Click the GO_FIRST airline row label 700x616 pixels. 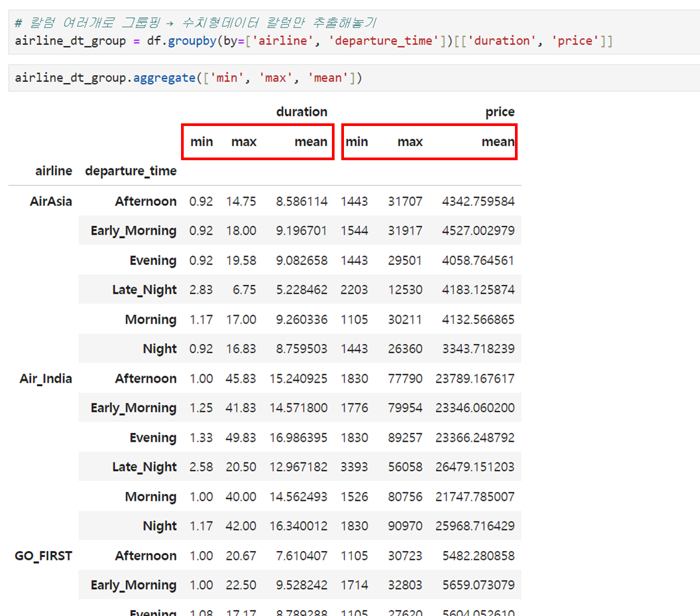(x=44, y=556)
